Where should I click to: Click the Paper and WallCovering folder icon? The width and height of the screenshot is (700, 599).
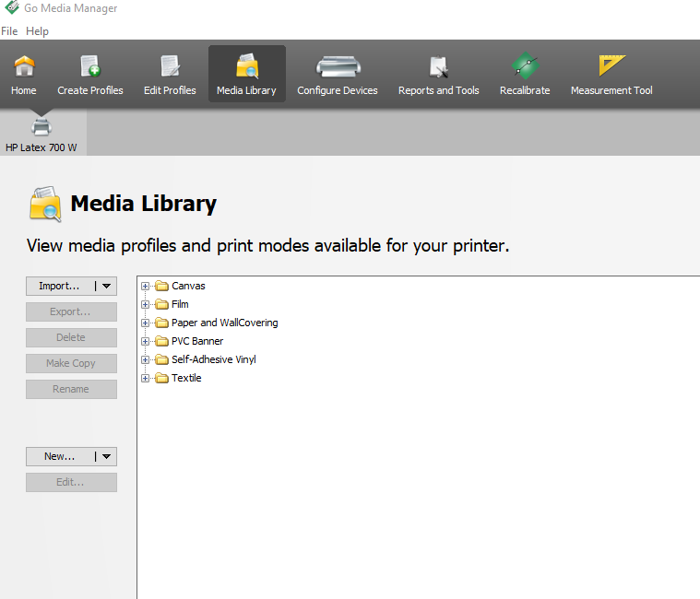coord(161,323)
